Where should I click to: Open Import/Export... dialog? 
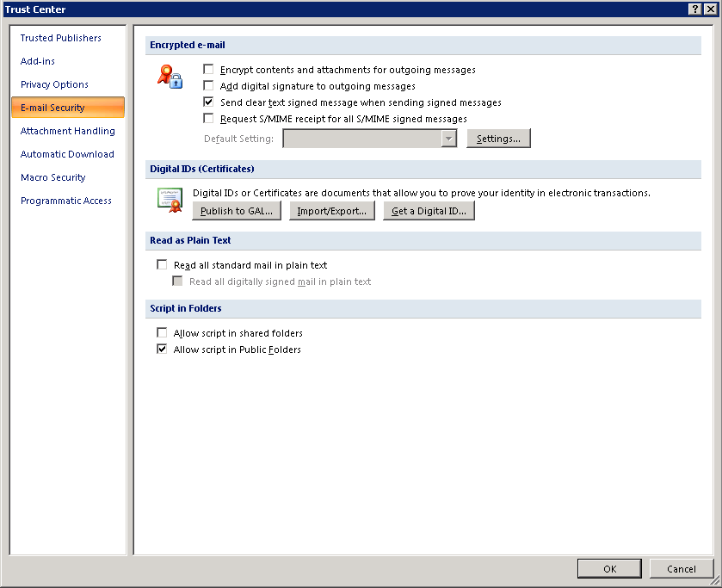332,211
